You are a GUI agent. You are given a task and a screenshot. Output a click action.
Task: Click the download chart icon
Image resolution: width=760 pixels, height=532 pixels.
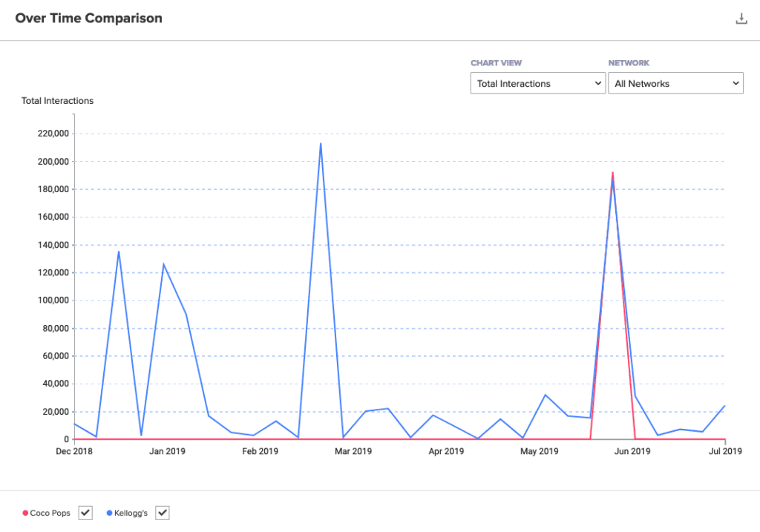tap(741, 19)
